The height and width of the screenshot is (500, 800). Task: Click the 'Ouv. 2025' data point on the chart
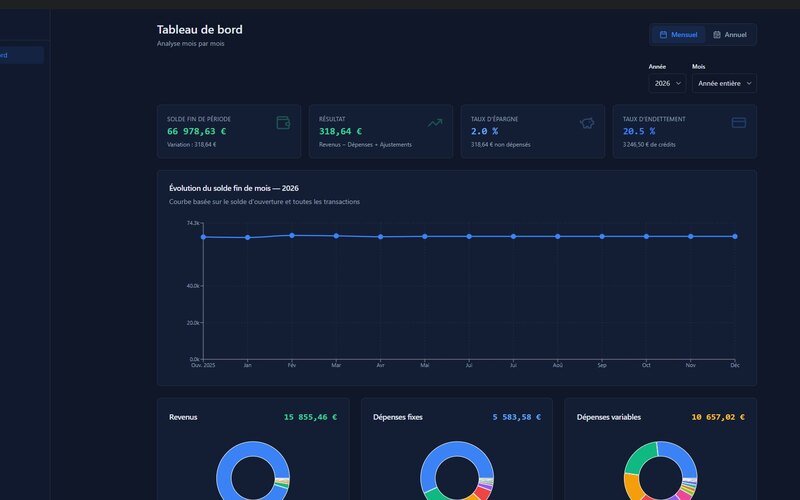click(203, 237)
